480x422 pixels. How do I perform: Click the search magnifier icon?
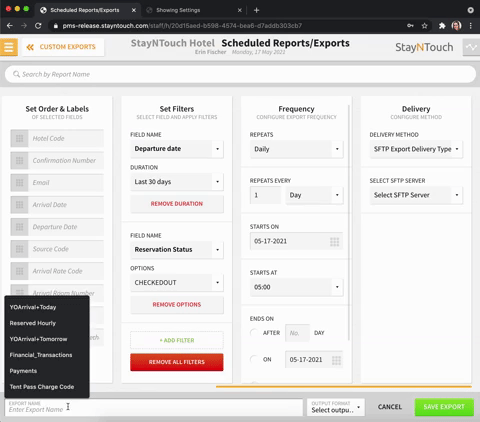point(16,74)
